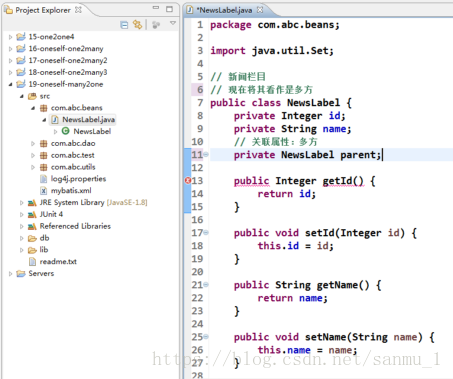This screenshot has width=453, height=379.
Task: Toggle Link with Editor icon
Action: [137, 24]
